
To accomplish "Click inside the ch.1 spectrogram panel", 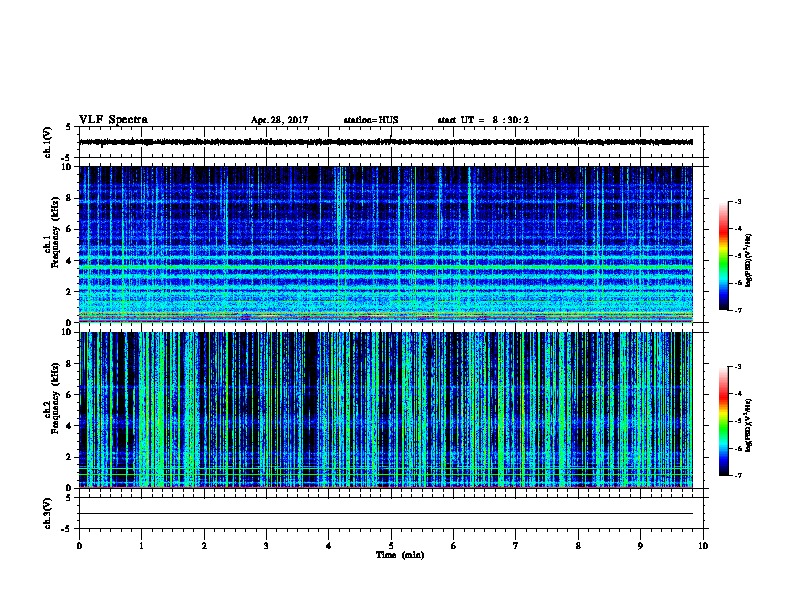I will pyautogui.click(x=386, y=244).
